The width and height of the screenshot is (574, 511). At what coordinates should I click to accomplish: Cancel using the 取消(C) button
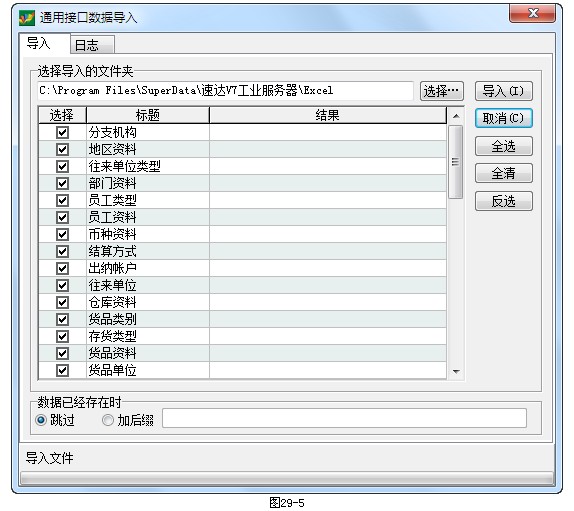pos(503,118)
